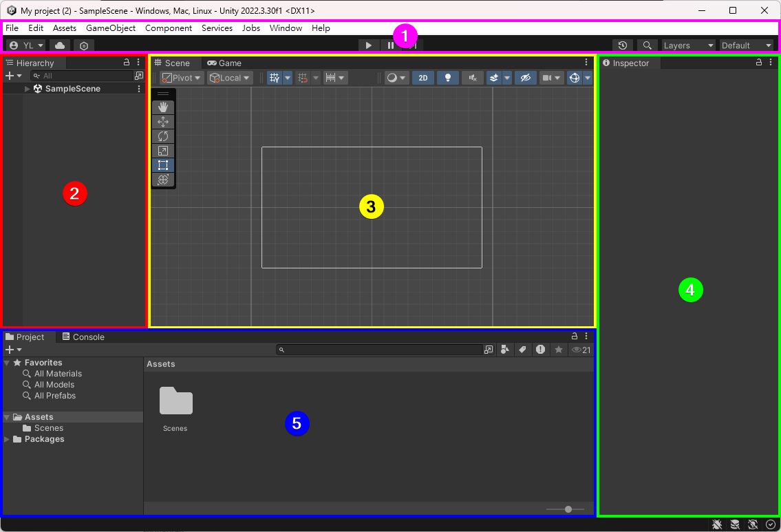Open Unity Cloud icon in toolbar
This screenshot has height=532, width=781.
click(x=60, y=45)
